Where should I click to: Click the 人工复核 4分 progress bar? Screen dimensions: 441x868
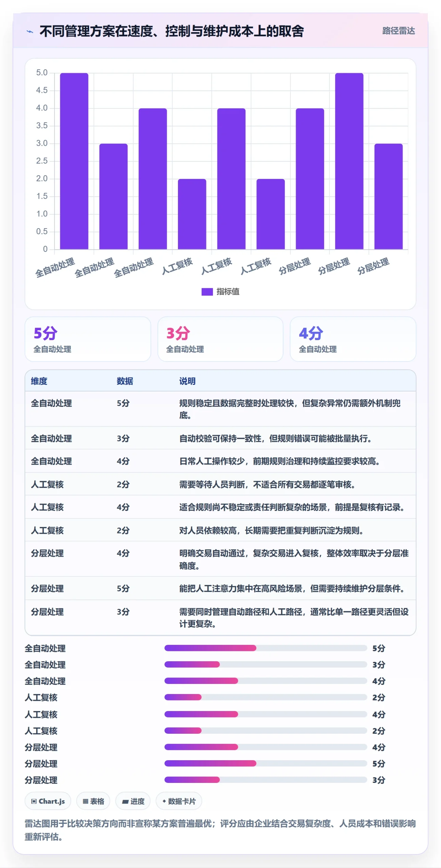(266, 714)
